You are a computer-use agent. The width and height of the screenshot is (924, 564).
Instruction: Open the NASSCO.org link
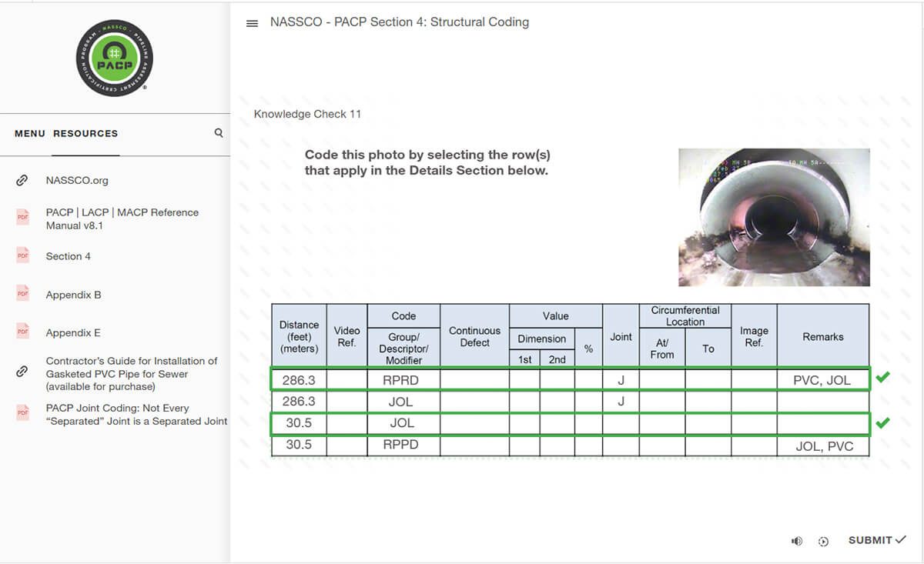point(77,181)
